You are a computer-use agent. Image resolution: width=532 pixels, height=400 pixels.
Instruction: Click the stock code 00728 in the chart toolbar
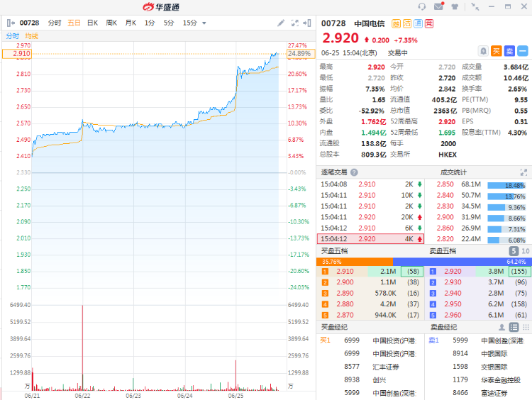pyautogui.click(x=29, y=23)
